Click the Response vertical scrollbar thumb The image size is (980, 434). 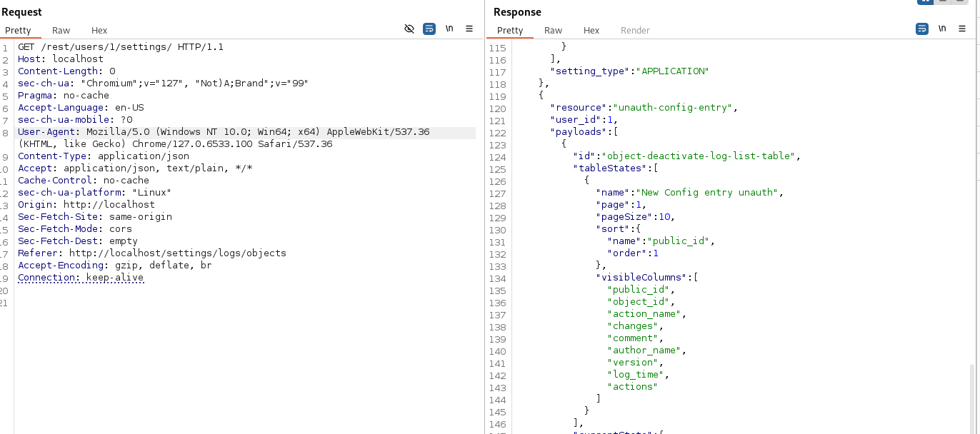pyautogui.click(x=971, y=396)
